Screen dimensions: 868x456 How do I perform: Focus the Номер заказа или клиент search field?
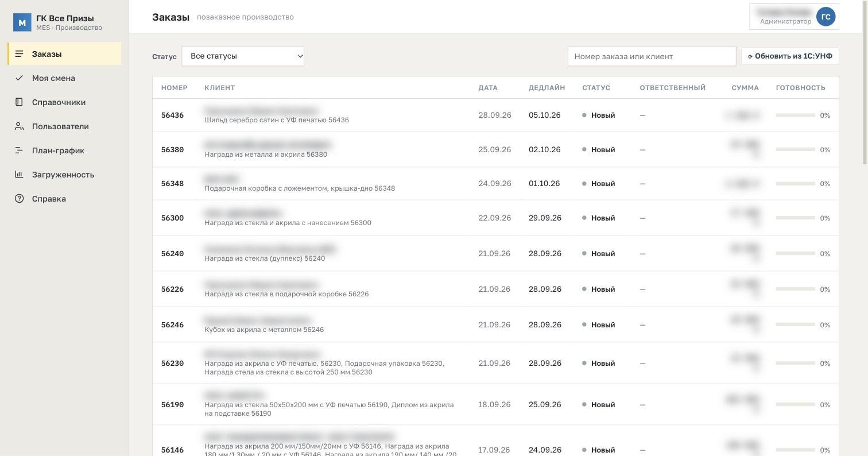point(652,56)
